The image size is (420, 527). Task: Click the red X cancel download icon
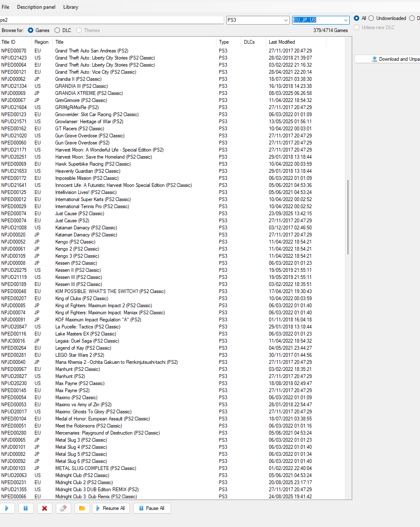(45, 508)
